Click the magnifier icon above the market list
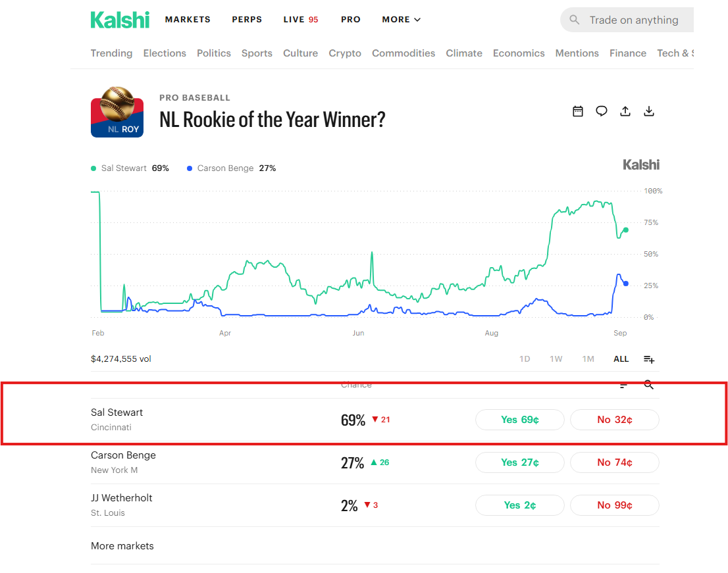The height and width of the screenshot is (573, 728). tap(648, 385)
